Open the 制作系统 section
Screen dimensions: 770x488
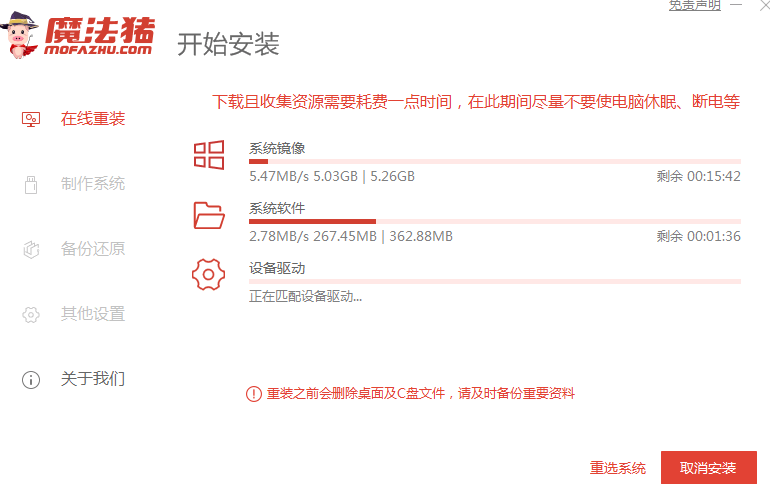[x=93, y=184]
